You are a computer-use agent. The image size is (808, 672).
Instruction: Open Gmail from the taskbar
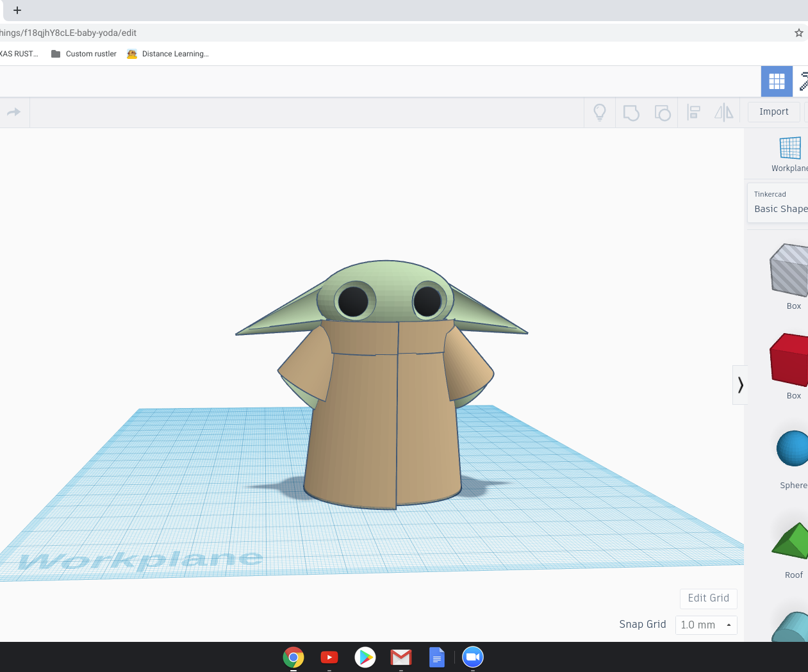click(401, 657)
